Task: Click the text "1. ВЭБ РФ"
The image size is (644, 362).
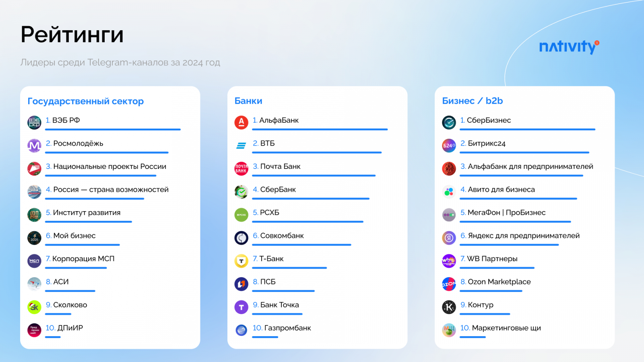Action: pos(63,120)
